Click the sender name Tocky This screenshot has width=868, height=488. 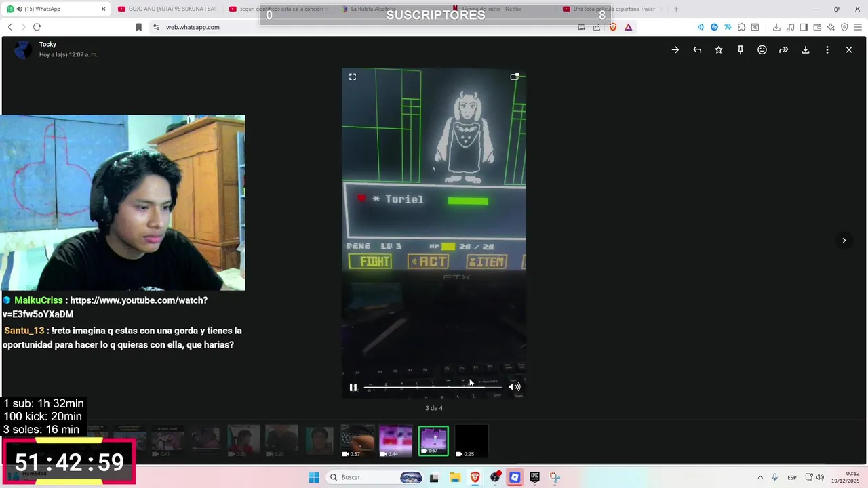pyautogui.click(x=47, y=44)
